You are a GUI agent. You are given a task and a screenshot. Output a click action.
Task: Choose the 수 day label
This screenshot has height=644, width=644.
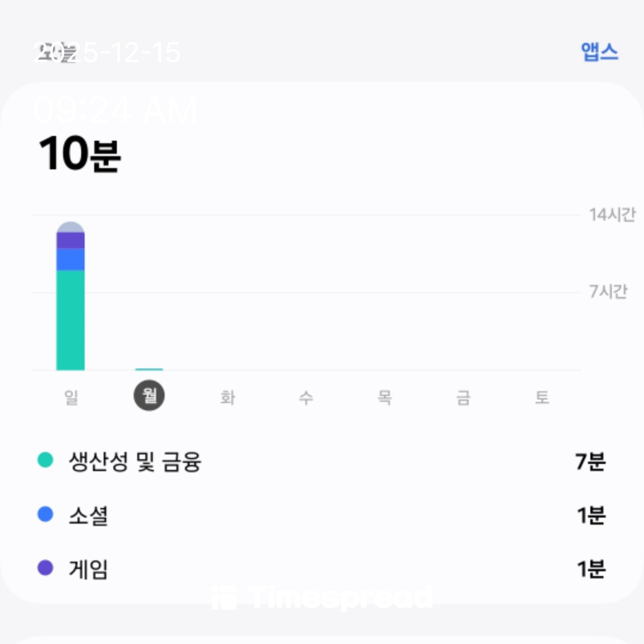[x=306, y=397]
